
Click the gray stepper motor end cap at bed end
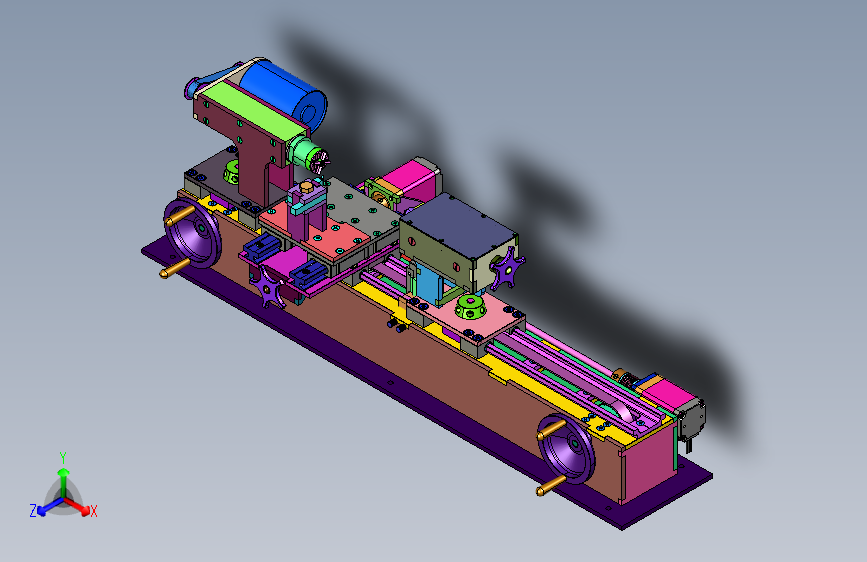click(x=691, y=418)
